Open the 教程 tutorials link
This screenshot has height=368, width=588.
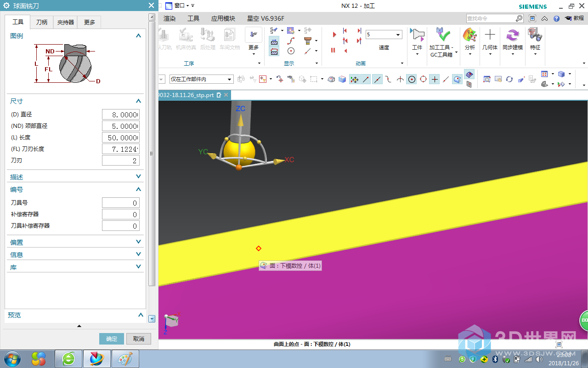pyautogui.click(x=575, y=18)
